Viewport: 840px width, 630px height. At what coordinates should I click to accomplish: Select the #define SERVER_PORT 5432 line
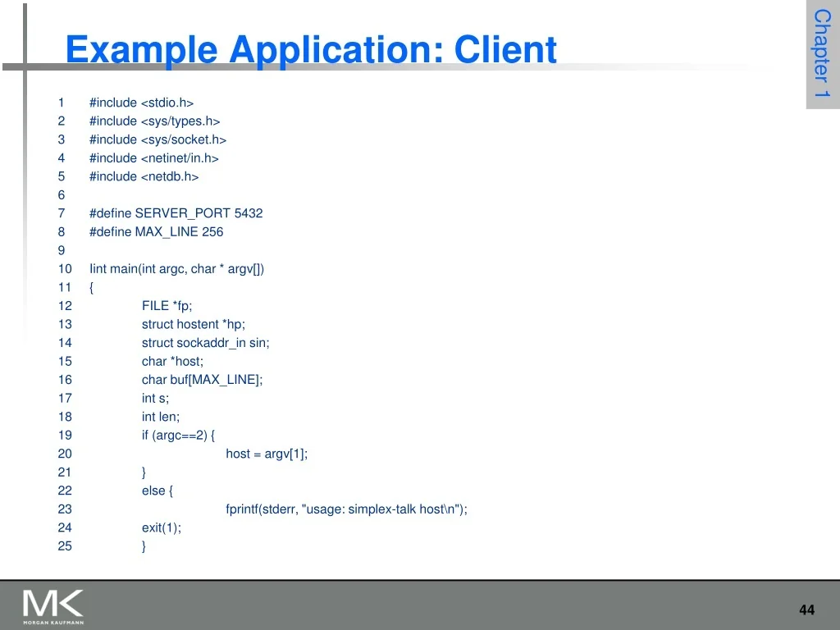pos(176,213)
